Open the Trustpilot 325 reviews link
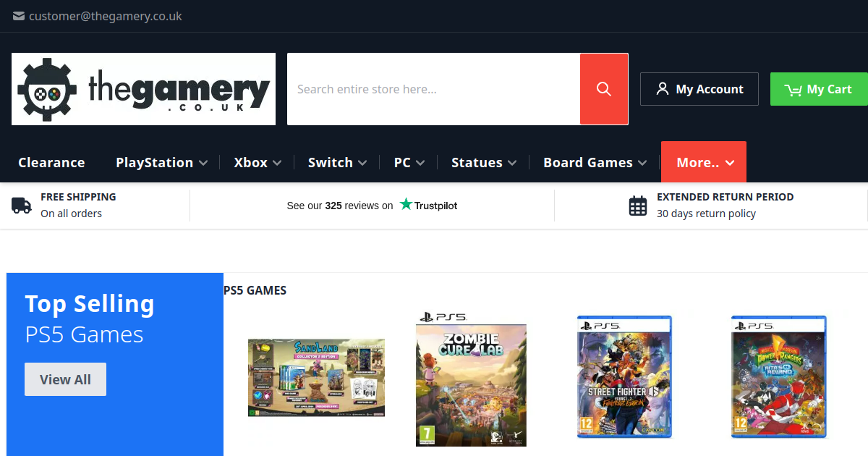The width and height of the screenshot is (868, 456). click(373, 206)
